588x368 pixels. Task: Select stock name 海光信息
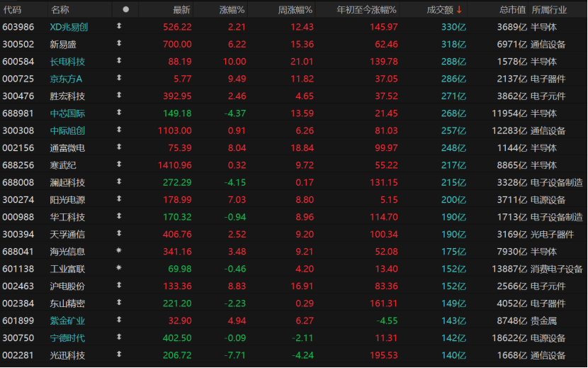67,252
